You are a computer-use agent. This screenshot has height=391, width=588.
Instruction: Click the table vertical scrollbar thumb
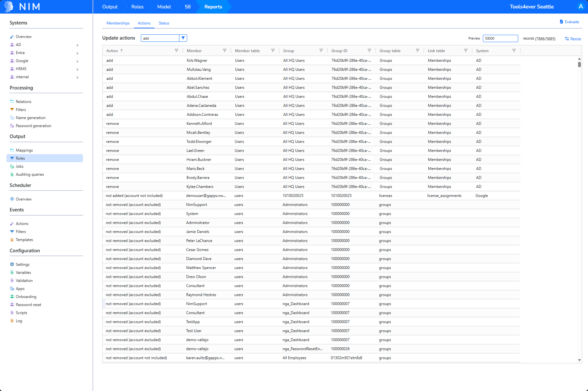(579, 64)
